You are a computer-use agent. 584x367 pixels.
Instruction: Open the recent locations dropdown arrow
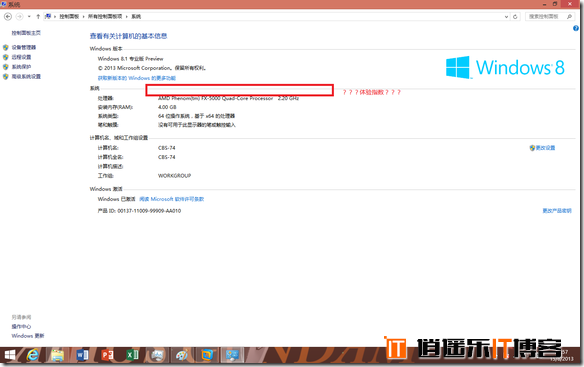(x=29, y=17)
